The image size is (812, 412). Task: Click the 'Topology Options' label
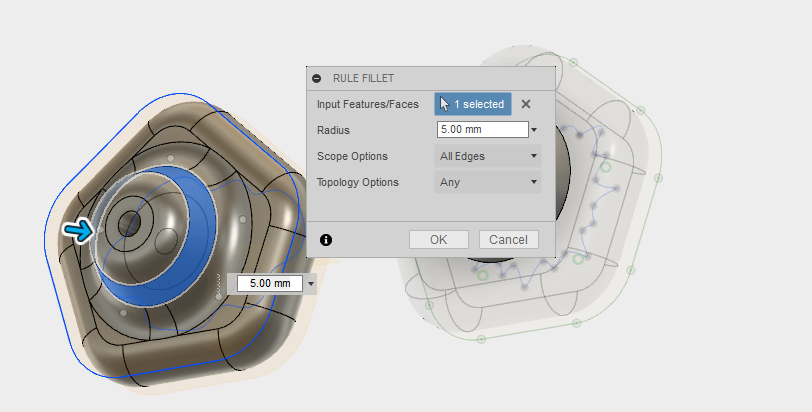(x=358, y=182)
